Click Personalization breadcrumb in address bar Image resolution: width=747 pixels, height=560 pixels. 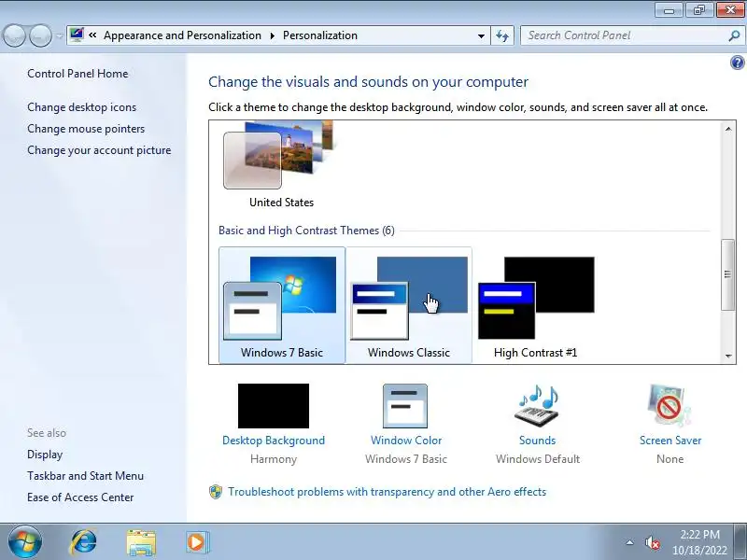[x=320, y=35]
